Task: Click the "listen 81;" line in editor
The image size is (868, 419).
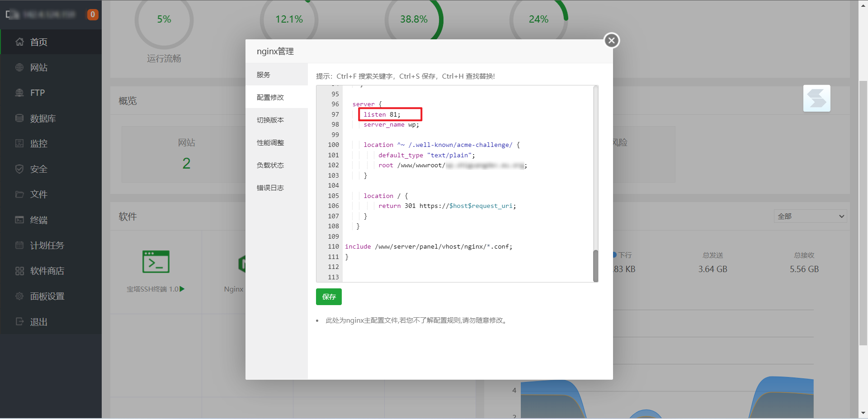Action: click(x=382, y=114)
